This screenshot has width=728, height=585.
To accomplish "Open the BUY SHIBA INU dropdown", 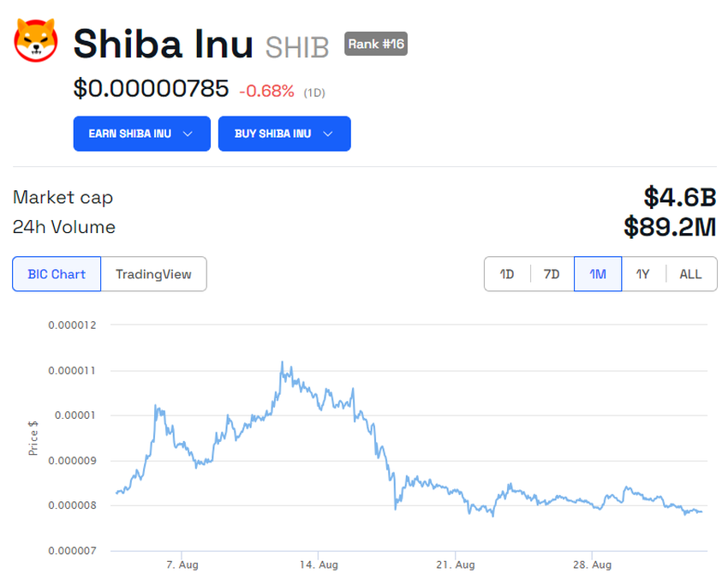I will pyautogui.click(x=284, y=134).
